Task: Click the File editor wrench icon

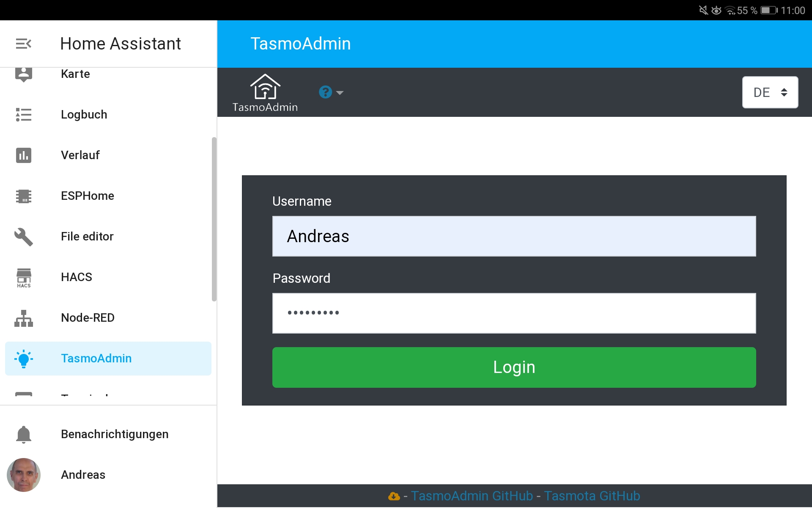Action: coord(24,236)
